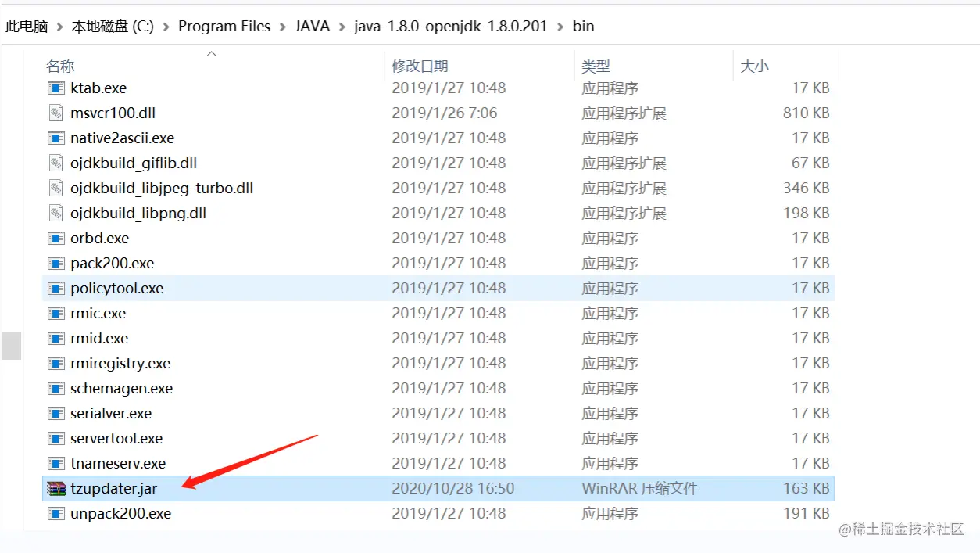Viewport: 980px width, 553px height.
Task: Click the size 163 KB
Action: (807, 489)
